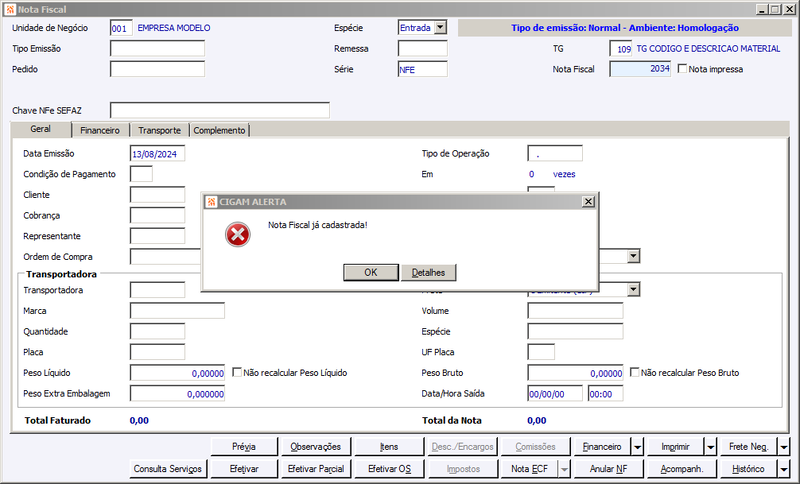Expand the Imprimir button arrow
Image resolution: width=800 pixels, height=484 pixels.
tap(711, 447)
